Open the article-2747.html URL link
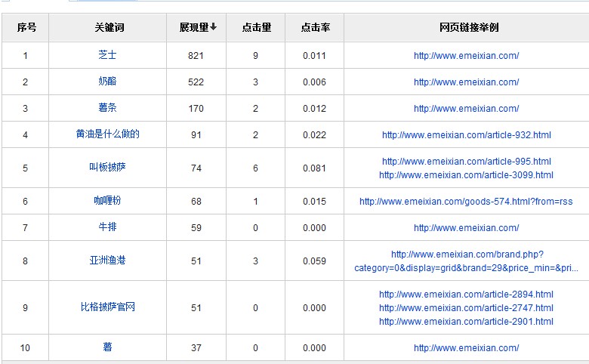The width and height of the screenshot is (589, 364). (466, 308)
